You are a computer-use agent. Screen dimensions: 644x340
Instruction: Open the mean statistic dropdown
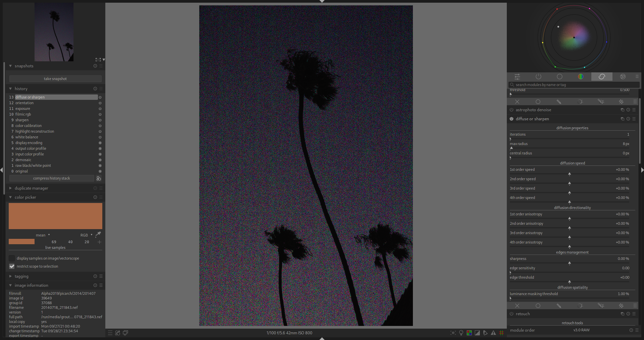(43, 235)
